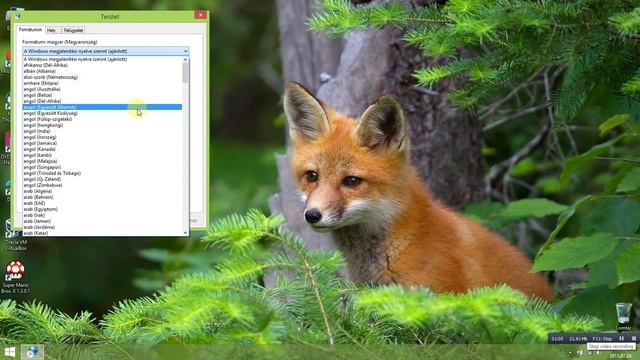Switch to the Felügyelet tab

tap(73, 30)
